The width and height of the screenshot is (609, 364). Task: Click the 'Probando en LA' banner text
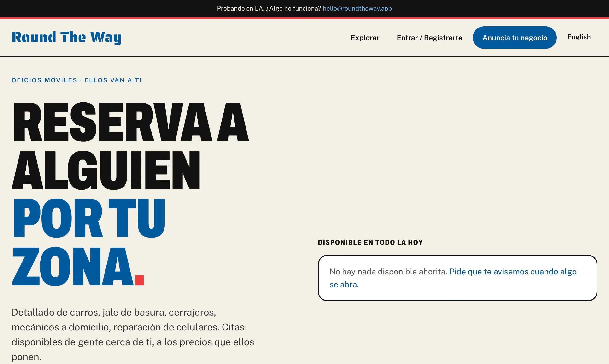tap(269, 8)
